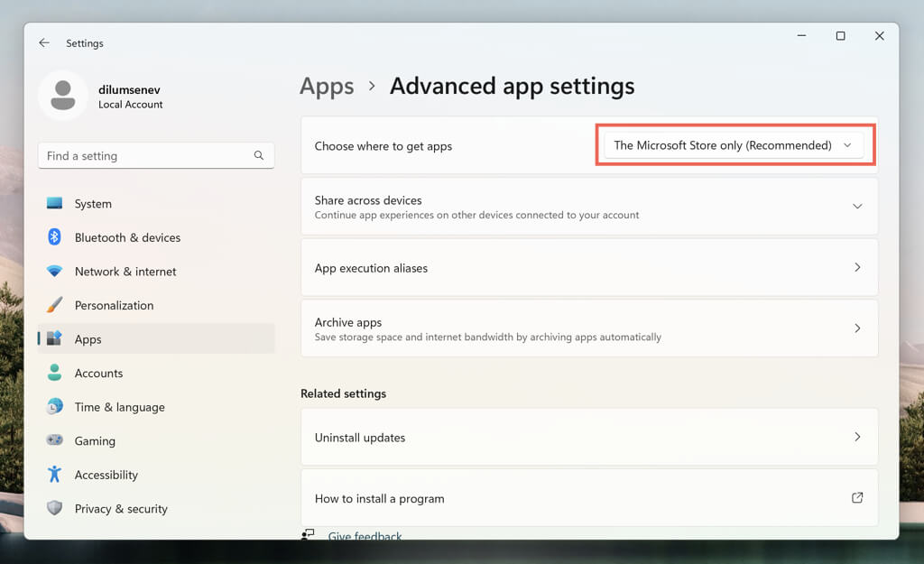
Task: Click the Network & internet wifi icon
Action: (55, 272)
